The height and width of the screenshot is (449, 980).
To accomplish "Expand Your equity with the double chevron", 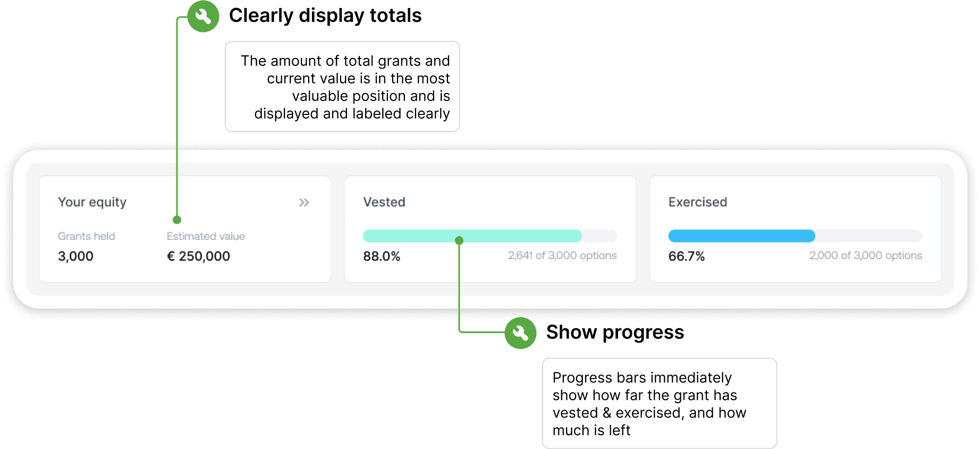I will point(304,202).
